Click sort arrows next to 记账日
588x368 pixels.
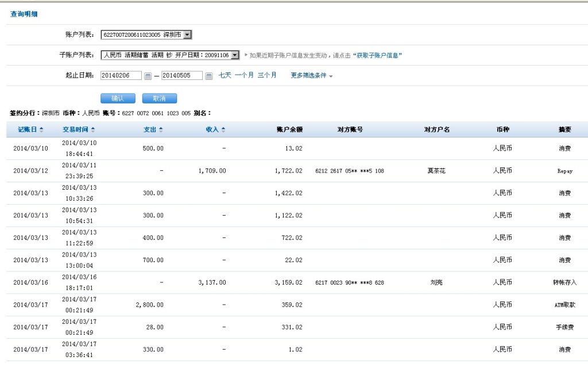tap(41, 130)
